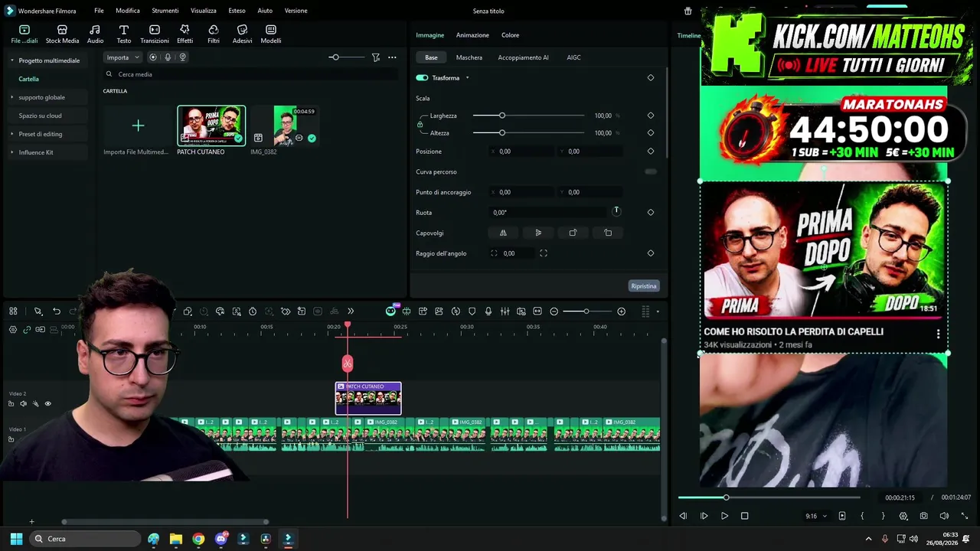Open the Trasforma options arrow
The width and height of the screenshot is (980, 551).
[x=467, y=78]
